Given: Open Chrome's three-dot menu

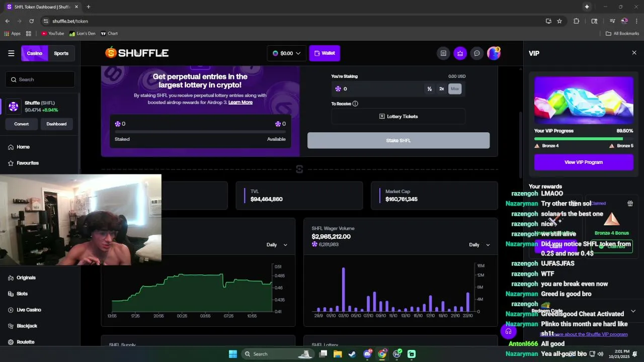Looking at the screenshot, I should (636, 21).
